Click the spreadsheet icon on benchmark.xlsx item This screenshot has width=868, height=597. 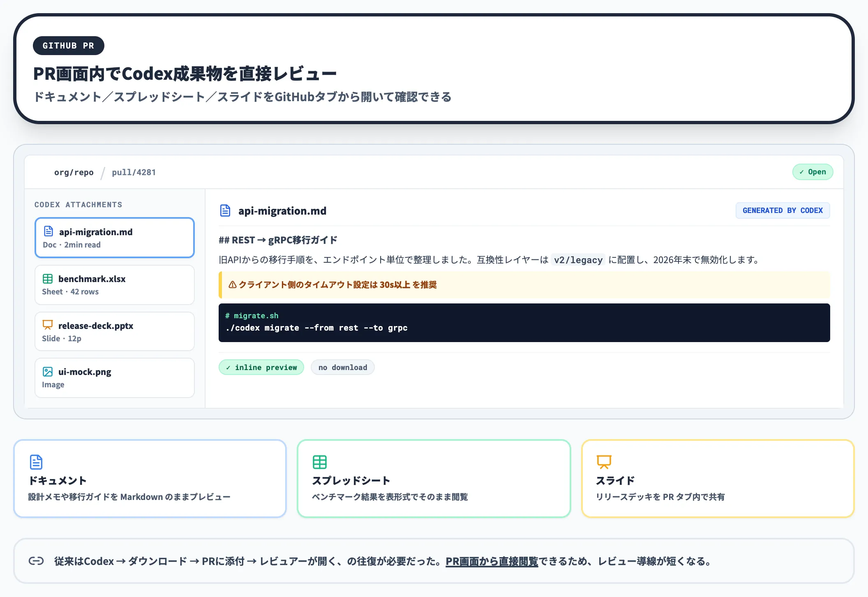48,279
